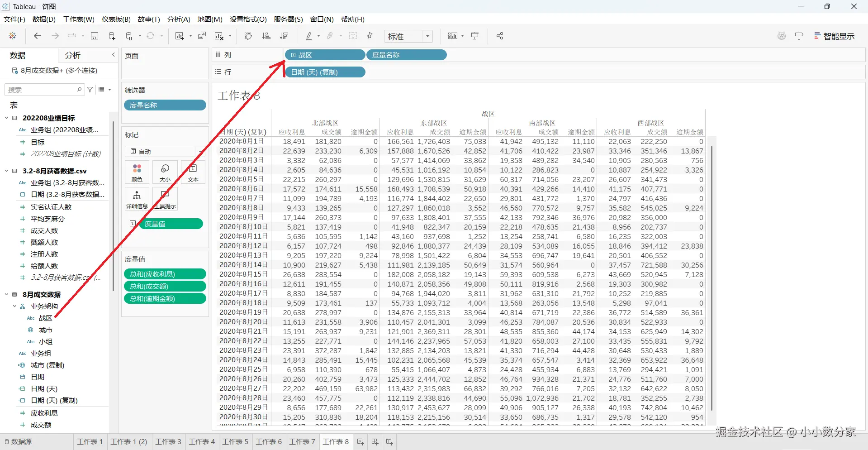Collapse the 业务架构 hierarchy

[x=15, y=306]
